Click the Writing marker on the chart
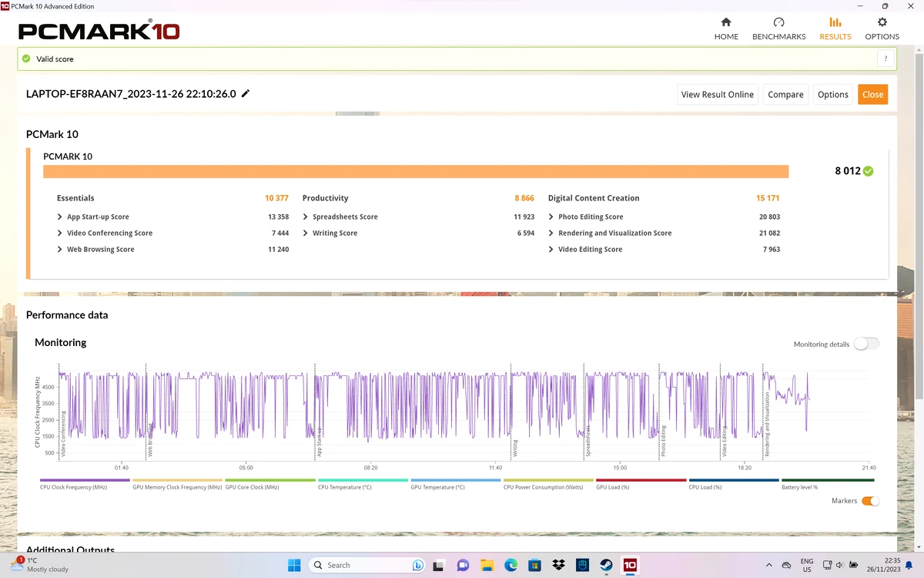This screenshot has height=578, width=924. [x=515, y=448]
